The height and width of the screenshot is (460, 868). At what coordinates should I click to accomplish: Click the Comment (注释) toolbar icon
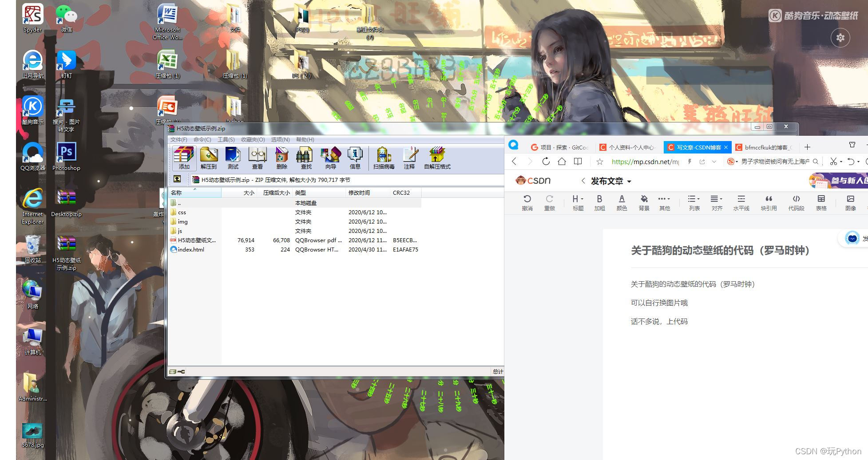pos(409,158)
